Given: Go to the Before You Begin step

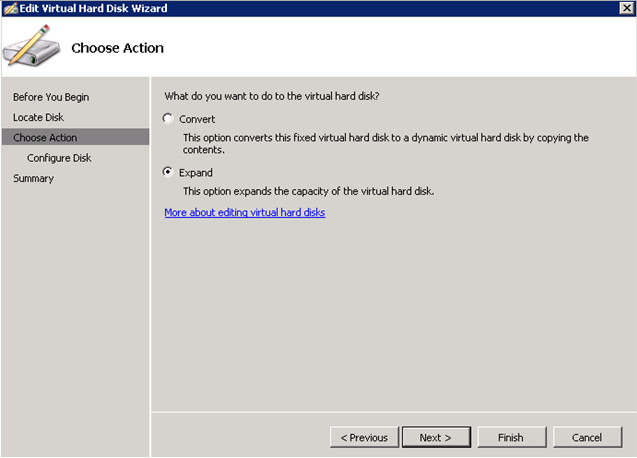Looking at the screenshot, I should click(x=51, y=97).
